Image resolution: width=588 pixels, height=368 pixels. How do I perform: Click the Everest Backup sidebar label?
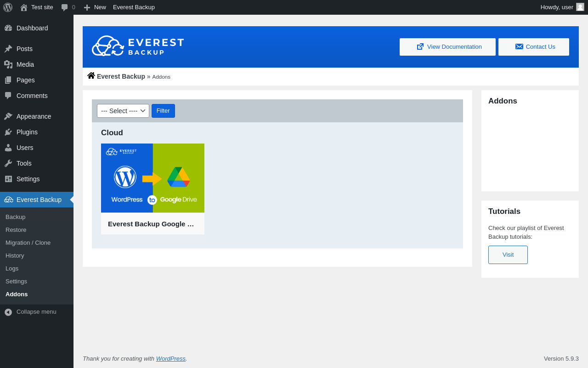click(x=39, y=200)
